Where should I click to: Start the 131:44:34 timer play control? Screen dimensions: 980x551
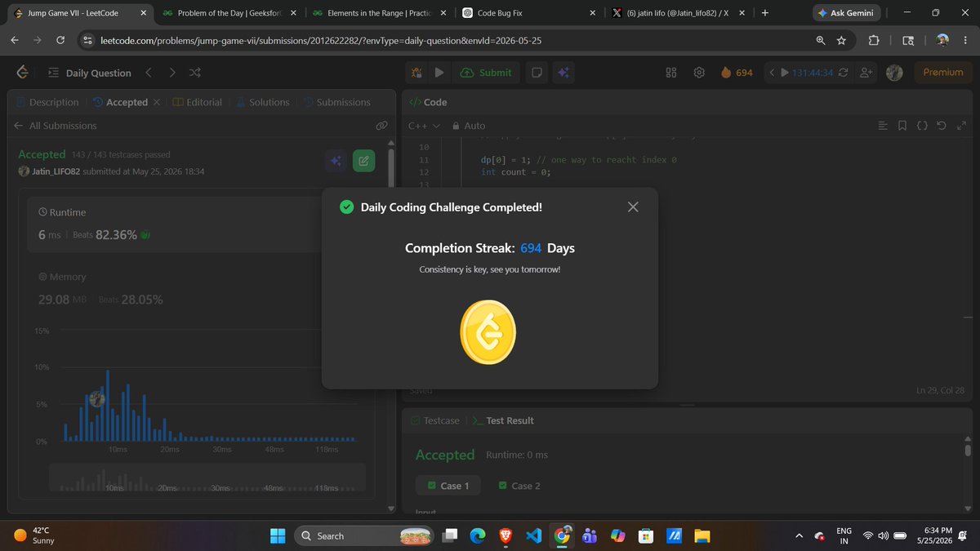click(785, 73)
